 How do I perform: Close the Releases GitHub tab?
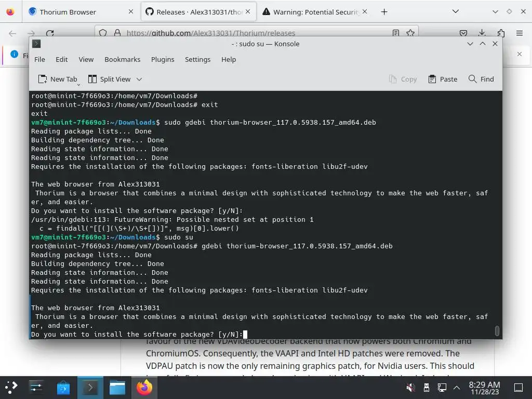tap(248, 11)
